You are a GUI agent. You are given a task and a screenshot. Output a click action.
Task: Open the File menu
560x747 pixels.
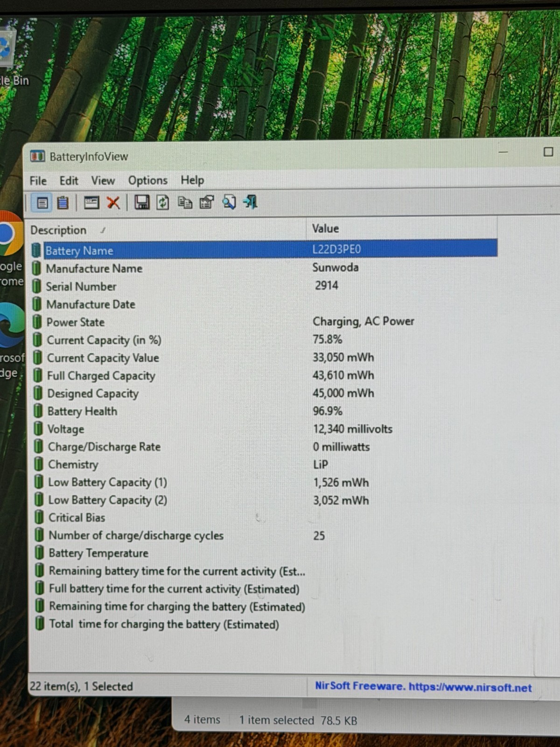pyautogui.click(x=38, y=181)
